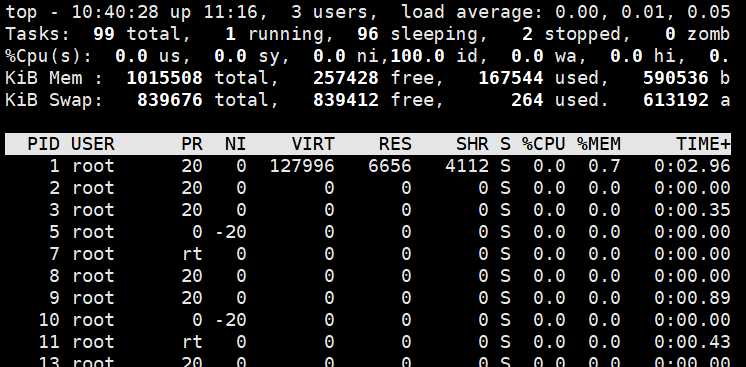Select the '3 users' text
The height and width of the screenshot is (367, 746).
pyautogui.click(x=333, y=12)
